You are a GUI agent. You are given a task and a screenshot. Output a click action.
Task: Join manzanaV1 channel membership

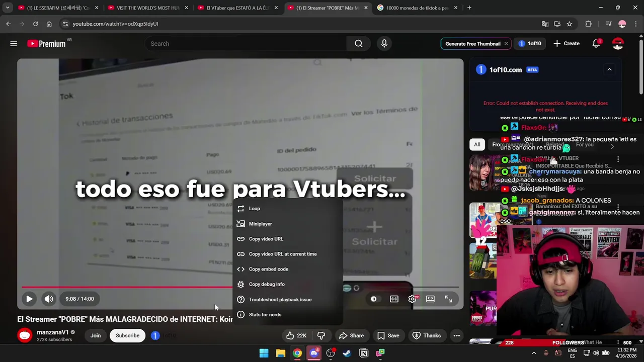point(96,335)
